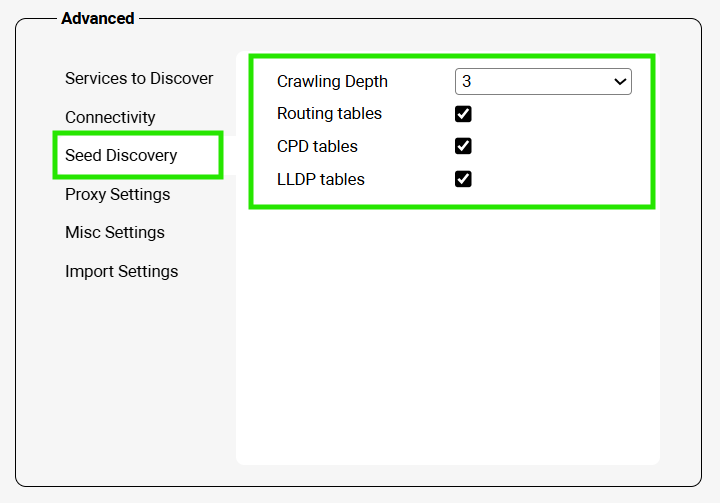Select the Seed Discovery menu item
This screenshot has height=503, width=720.
(121, 155)
